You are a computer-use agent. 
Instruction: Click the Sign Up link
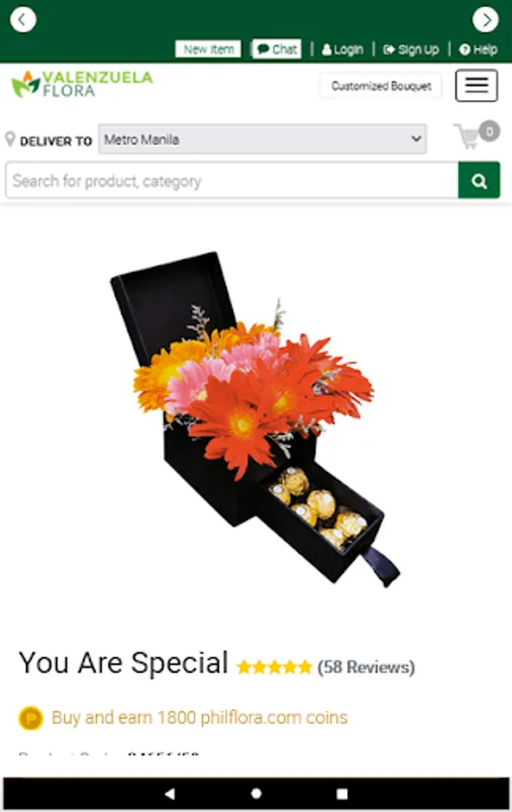tap(411, 50)
